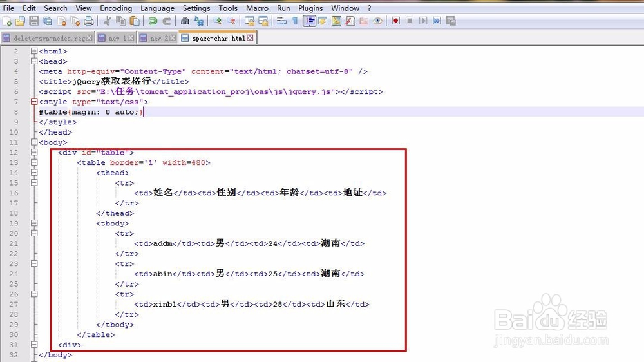Run macro multiple times icon
Screen dimensions: 644x362
437,21
